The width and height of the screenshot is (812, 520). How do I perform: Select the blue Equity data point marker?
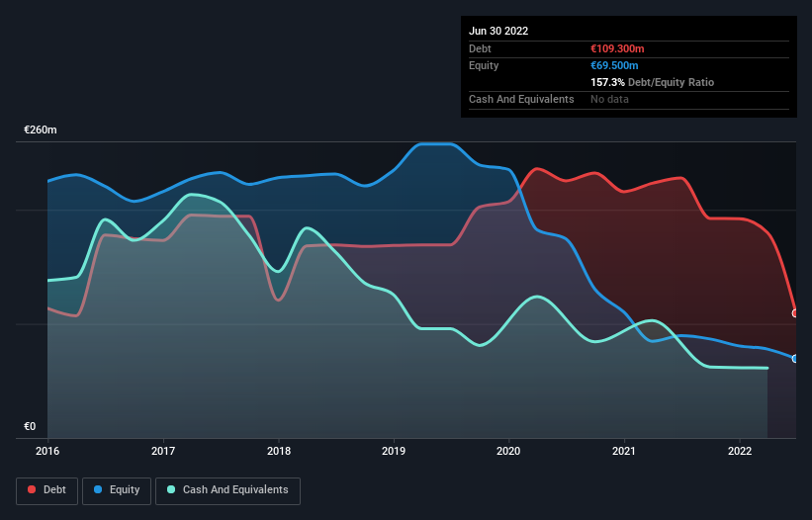pos(795,359)
